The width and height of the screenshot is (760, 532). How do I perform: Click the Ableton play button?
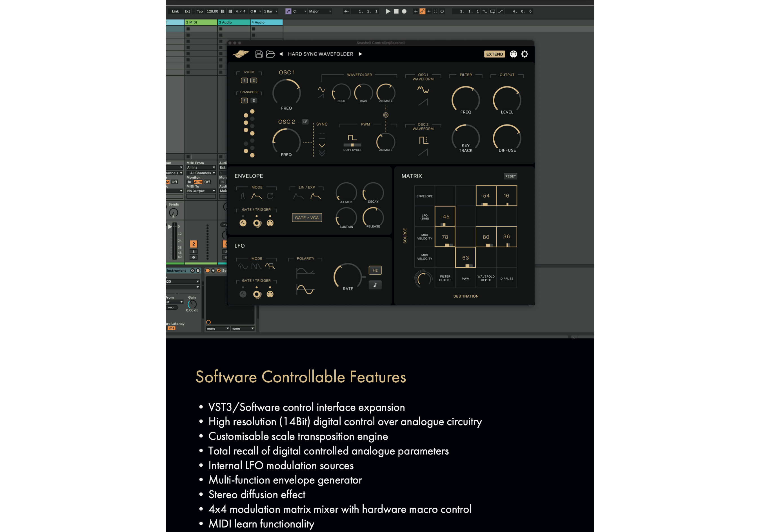pyautogui.click(x=388, y=11)
